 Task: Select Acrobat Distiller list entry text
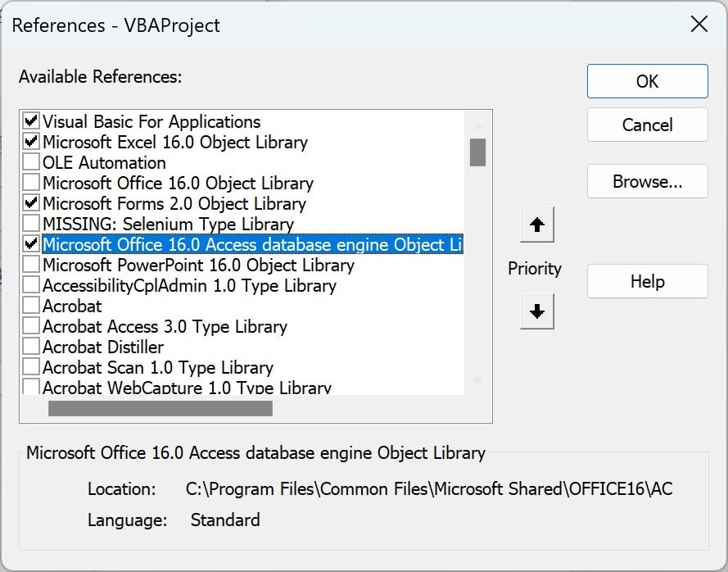103,347
